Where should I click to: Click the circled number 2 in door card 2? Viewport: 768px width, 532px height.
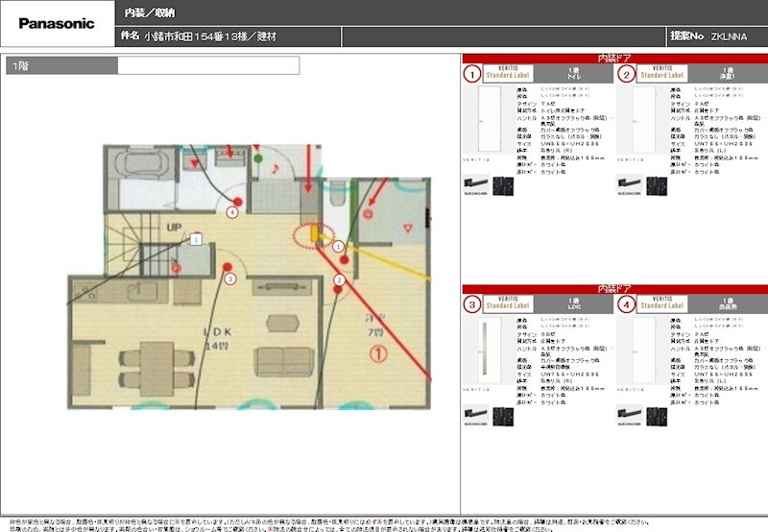point(626,75)
